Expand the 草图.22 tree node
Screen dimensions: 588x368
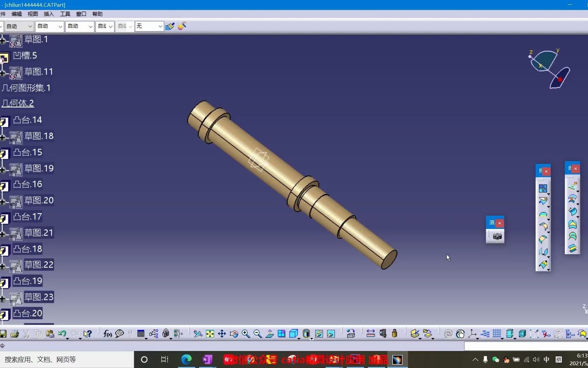(x=2, y=266)
